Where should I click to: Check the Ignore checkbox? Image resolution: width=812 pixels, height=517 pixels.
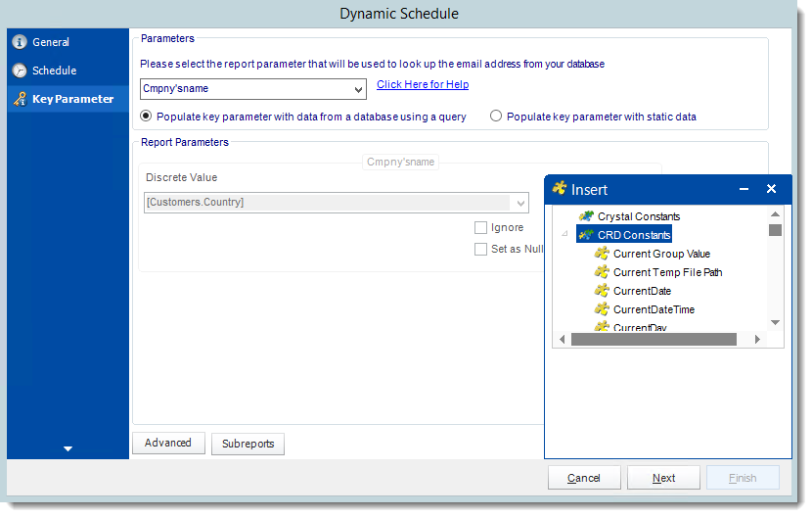pyautogui.click(x=480, y=227)
